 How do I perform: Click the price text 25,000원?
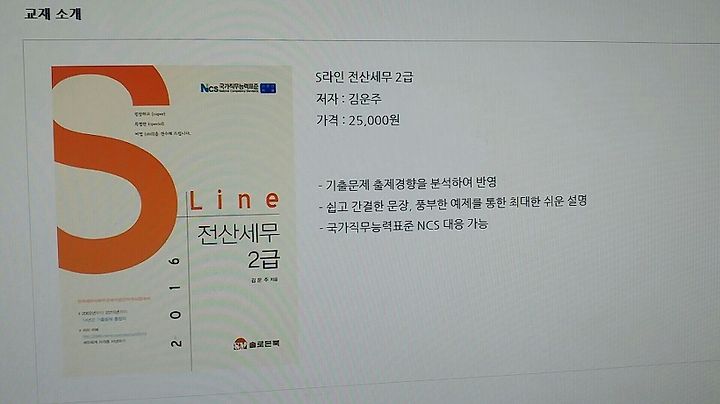(374, 120)
